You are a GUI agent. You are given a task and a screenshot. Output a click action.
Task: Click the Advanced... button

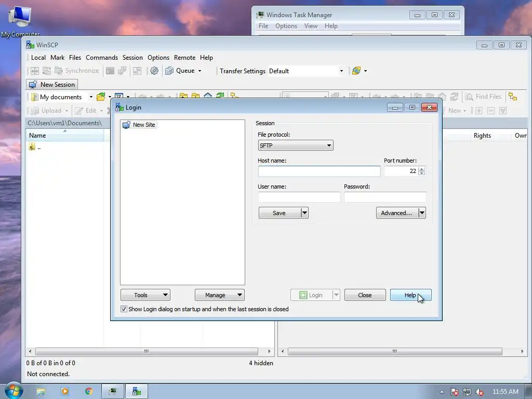point(397,213)
